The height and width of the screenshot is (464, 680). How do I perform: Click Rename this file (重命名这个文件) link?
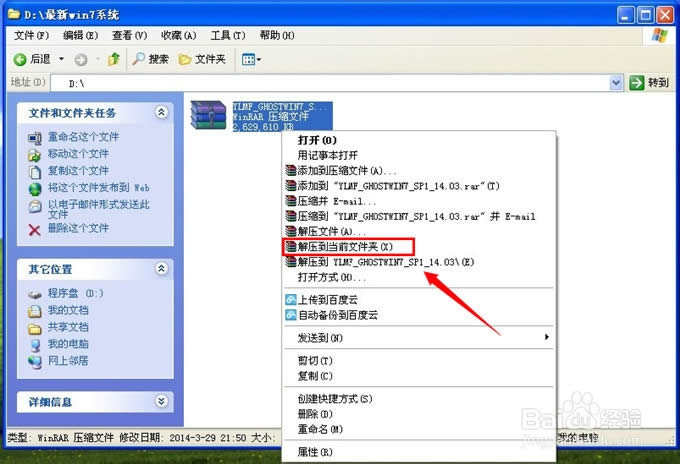click(x=83, y=137)
